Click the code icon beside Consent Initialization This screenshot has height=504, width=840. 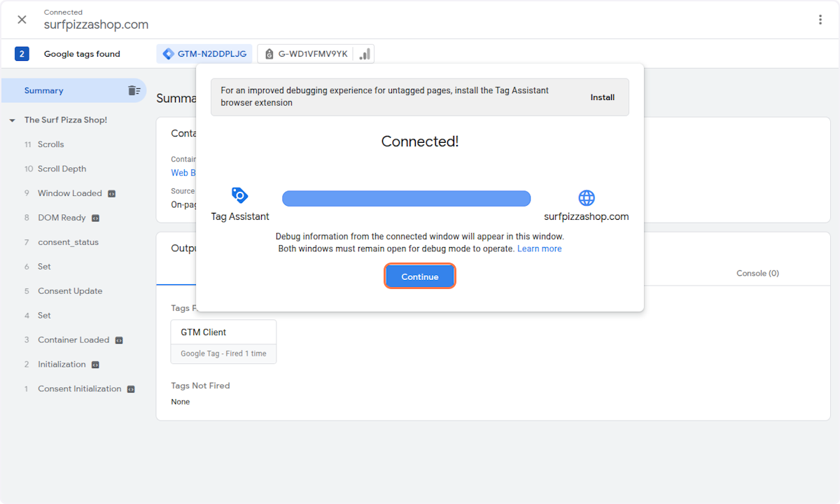coord(131,389)
